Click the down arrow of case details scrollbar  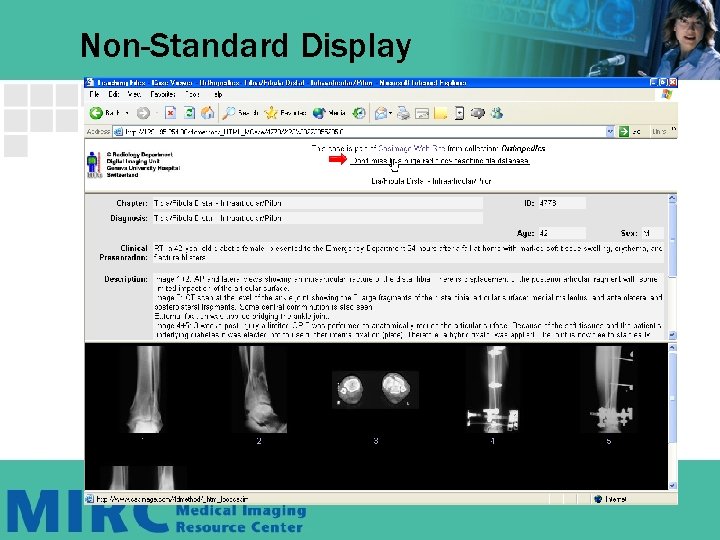point(672,335)
